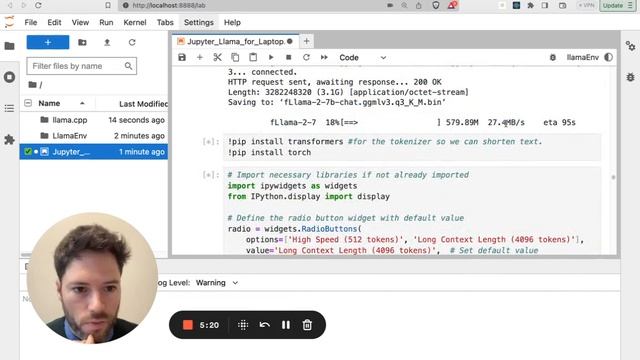Restart recording with undo arrow icon
The height and width of the screenshot is (360, 640).
tap(264, 325)
